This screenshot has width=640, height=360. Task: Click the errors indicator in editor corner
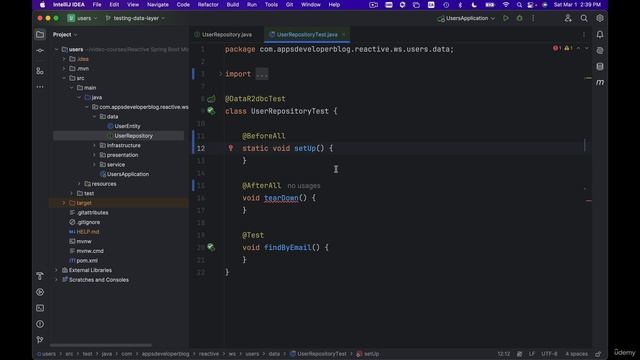[x=557, y=48]
